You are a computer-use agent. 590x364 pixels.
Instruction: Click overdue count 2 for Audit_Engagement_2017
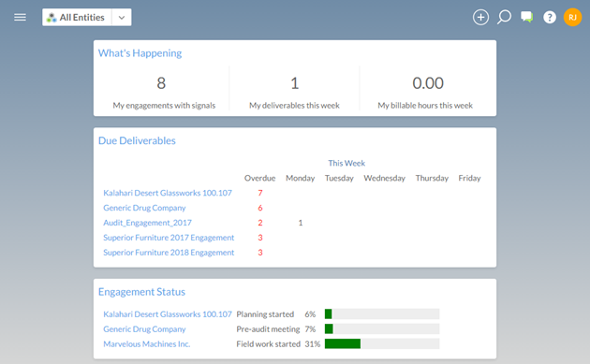260,223
